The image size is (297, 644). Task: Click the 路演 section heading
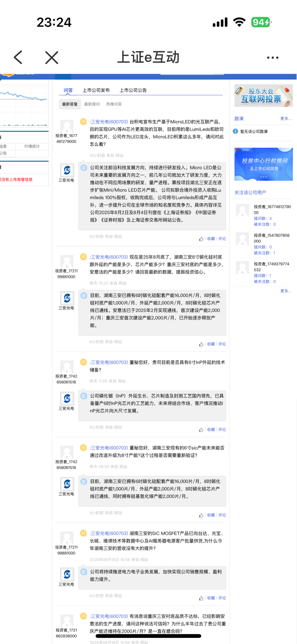(239, 119)
